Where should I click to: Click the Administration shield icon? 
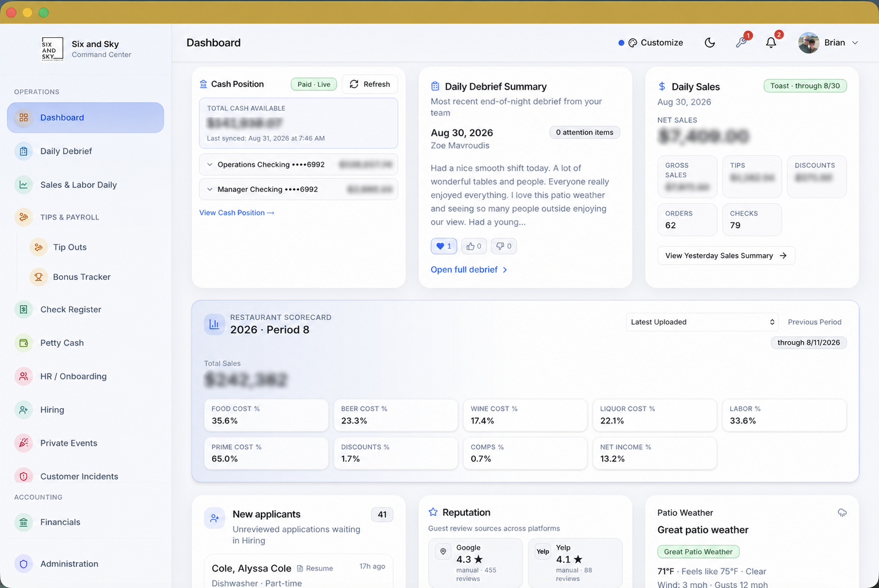(x=24, y=564)
